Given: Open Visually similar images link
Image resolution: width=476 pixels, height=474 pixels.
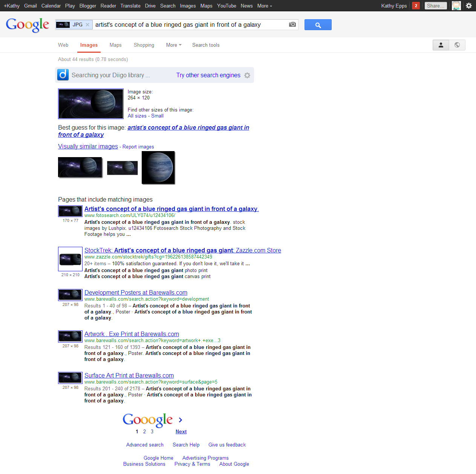Looking at the screenshot, I should click(x=88, y=146).
